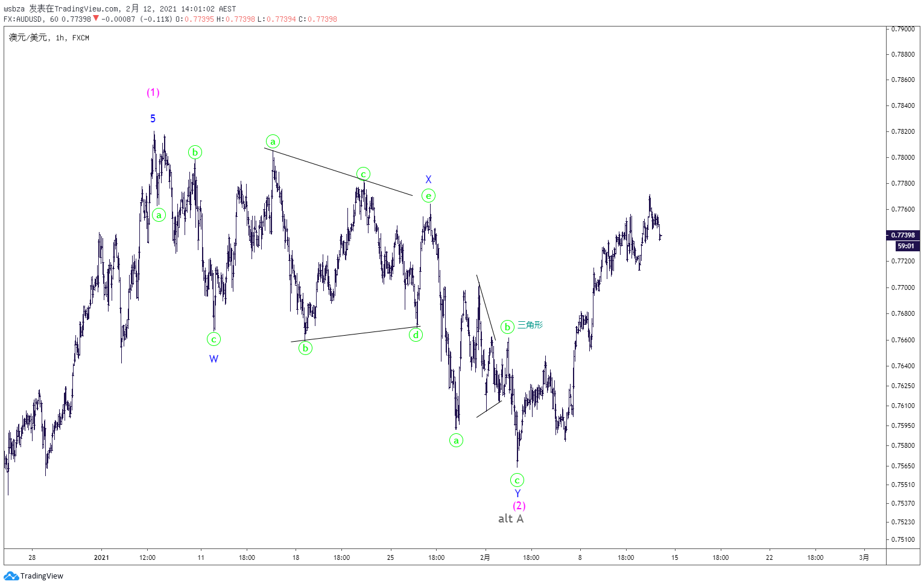Select the lower triangle trendline from b to d
The width and height of the screenshot is (924, 587).
[355, 334]
